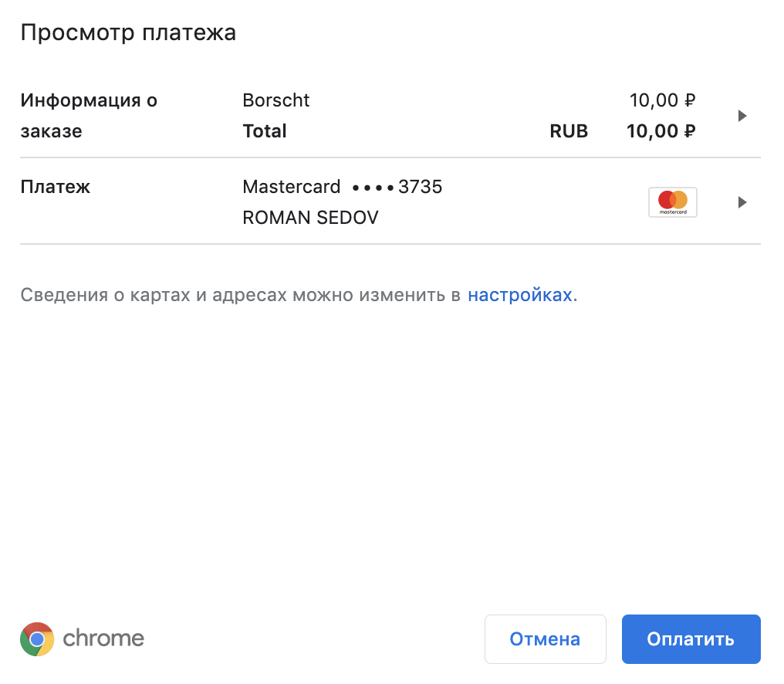Click the RUB currency label
The height and width of the screenshot is (684, 784).
568,131
